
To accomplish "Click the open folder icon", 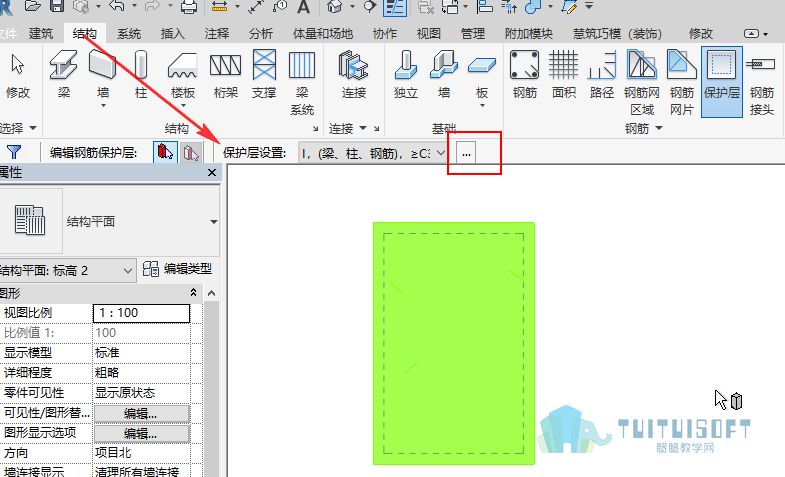I will pyautogui.click(x=32, y=6).
